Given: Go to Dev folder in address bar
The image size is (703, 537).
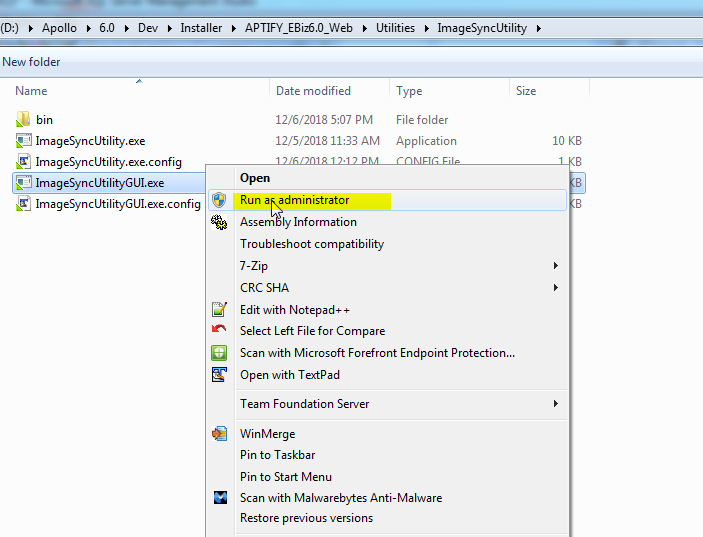Looking at the screenshot, I should click(x=148, y=28).
